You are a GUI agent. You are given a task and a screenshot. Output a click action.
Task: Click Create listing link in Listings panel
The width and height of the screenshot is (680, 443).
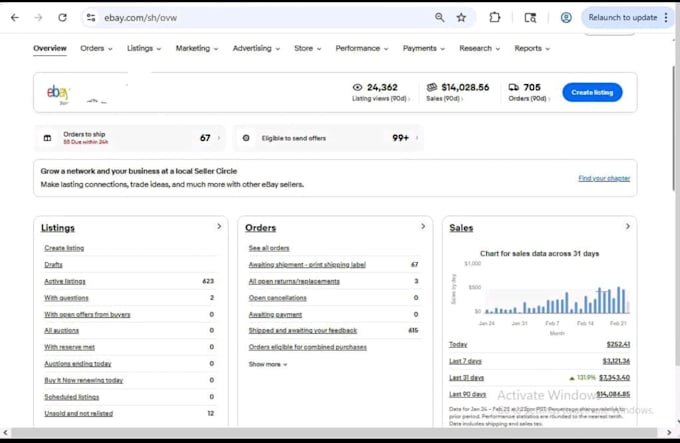pos(64,248)
